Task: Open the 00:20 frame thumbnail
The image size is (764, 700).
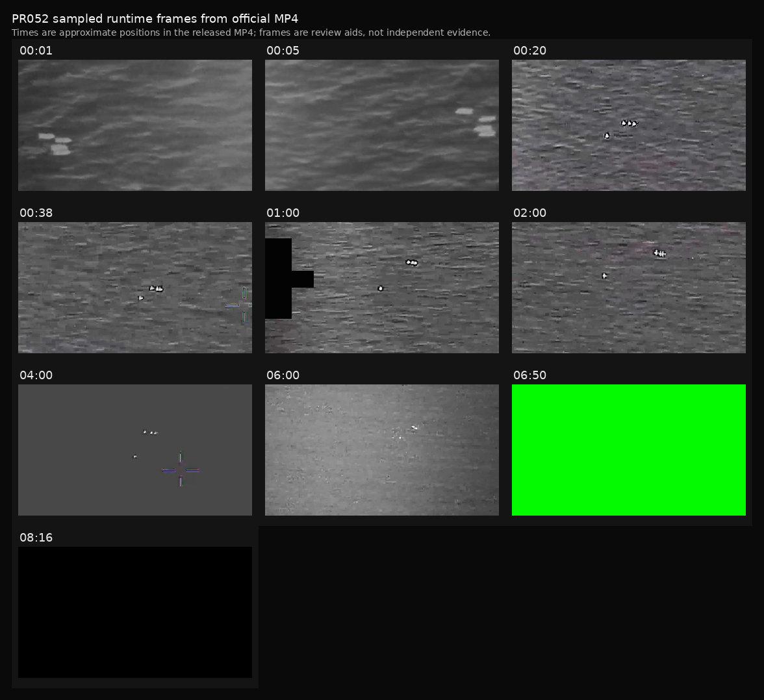Action: [629, 125]
